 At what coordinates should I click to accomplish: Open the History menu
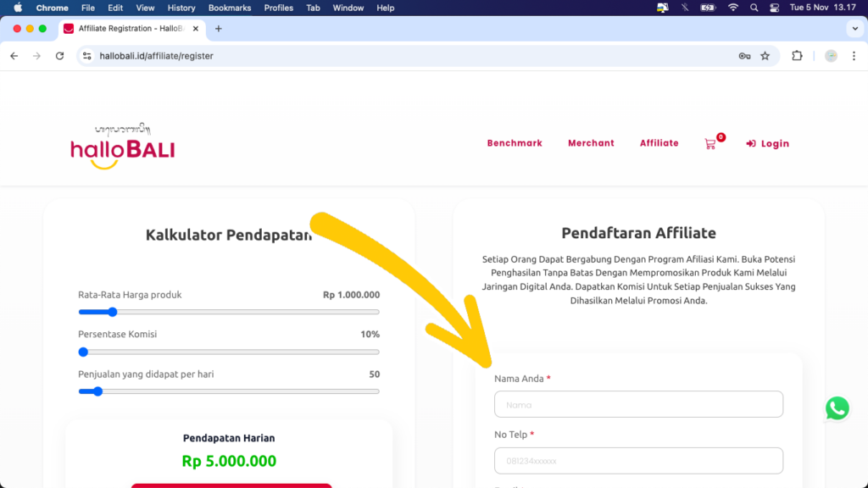click(x=181, y=8)
